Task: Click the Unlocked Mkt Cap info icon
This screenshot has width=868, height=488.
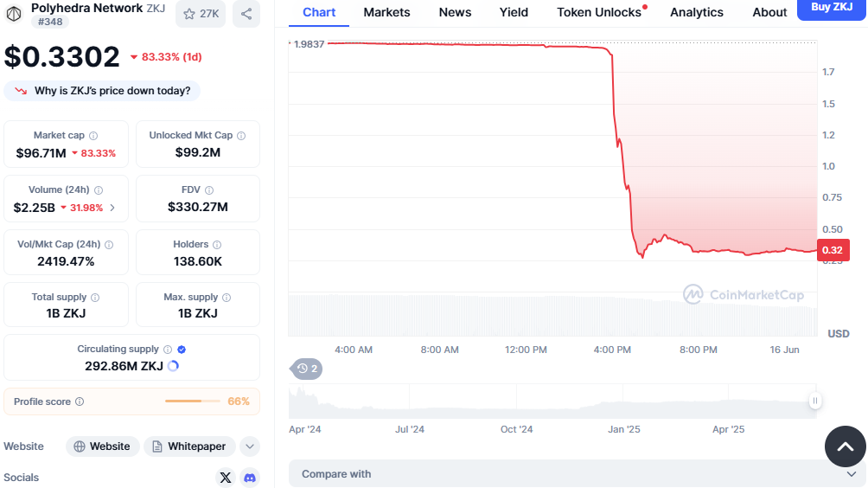Action: coord(241,136)
